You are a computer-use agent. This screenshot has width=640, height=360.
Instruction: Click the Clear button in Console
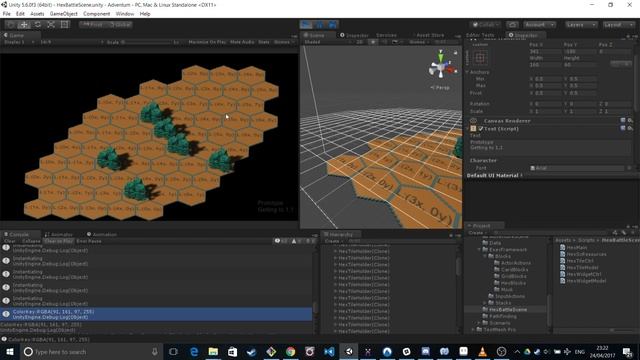pos(9,241)
